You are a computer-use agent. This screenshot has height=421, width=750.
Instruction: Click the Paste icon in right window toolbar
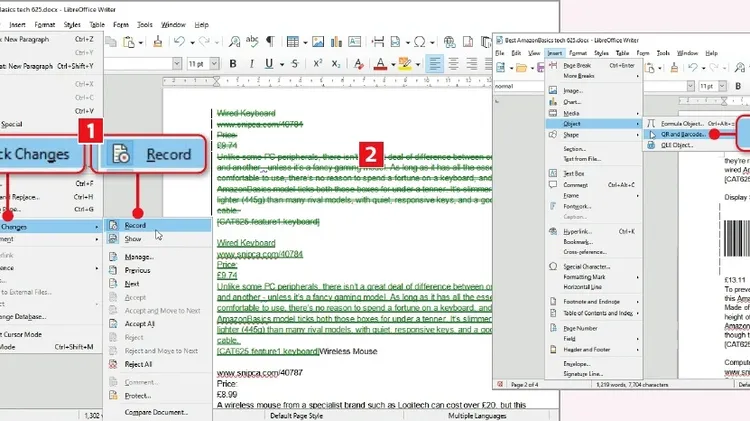651,68
